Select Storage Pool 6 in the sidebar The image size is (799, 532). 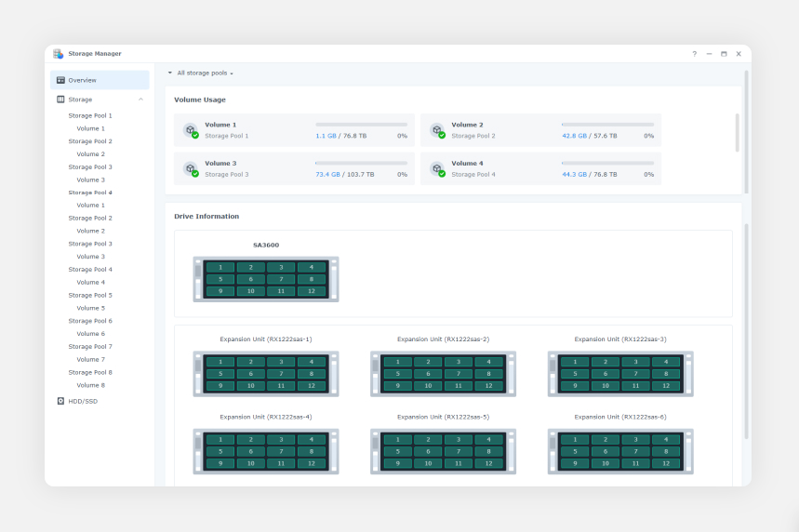click(90, 321)
